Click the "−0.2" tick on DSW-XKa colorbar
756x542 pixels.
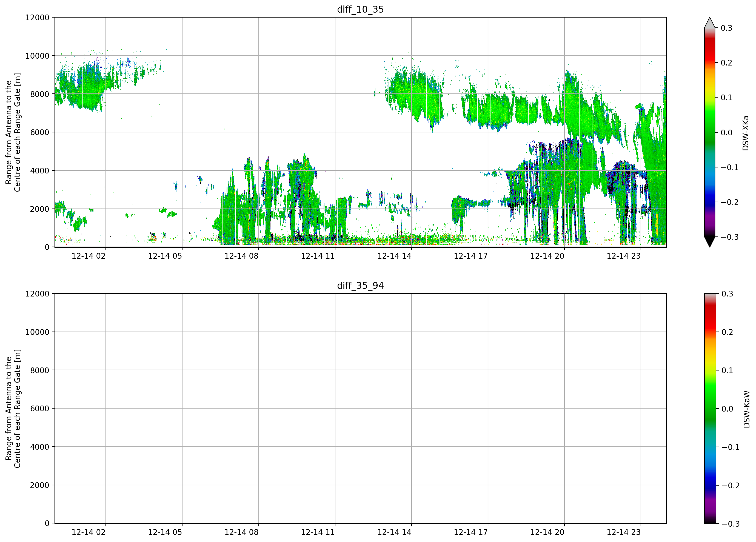[x=730, y=202]
